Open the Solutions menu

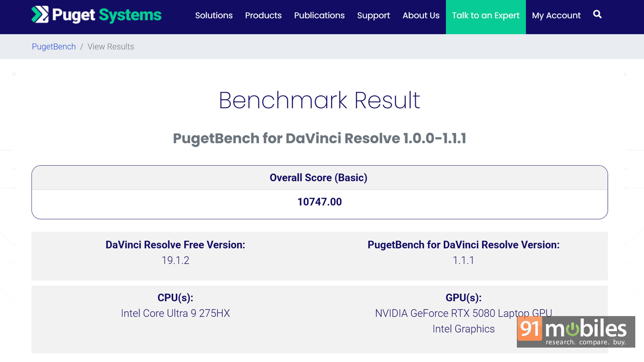click(214, 15)
